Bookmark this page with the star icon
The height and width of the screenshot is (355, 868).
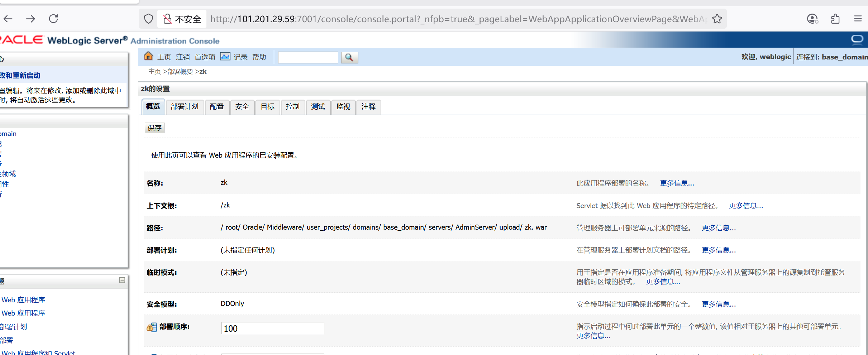717,19
